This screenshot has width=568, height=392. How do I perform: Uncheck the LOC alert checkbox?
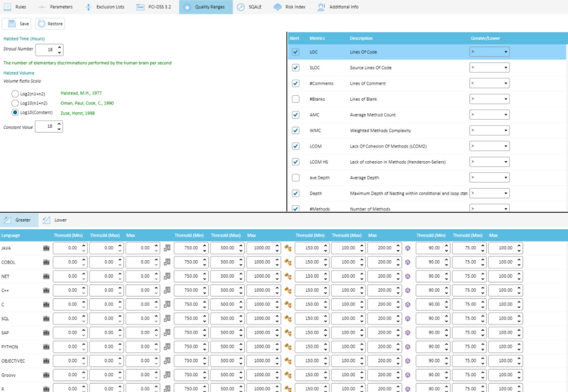pyautogui.click(x=295, y=52)
